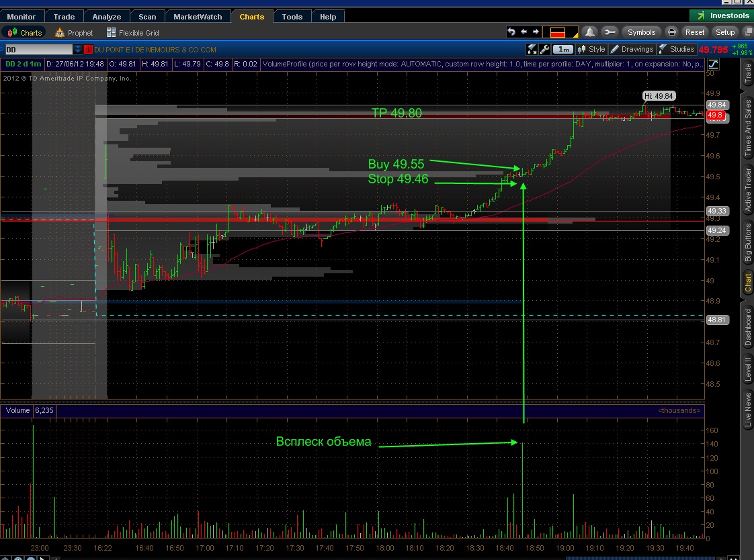Click the printer icon in toolbar
The width and height of the screenshot is (754, 560).
click(x=671, y=32)
